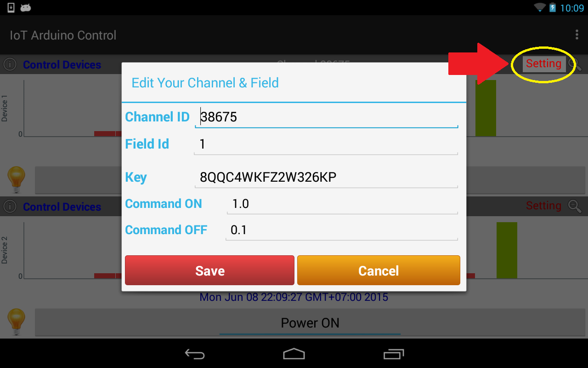The image size is (588, 368).
Task: Tap the info icon beside Device 1 Control Devices
Action: [x=10, y=64]
